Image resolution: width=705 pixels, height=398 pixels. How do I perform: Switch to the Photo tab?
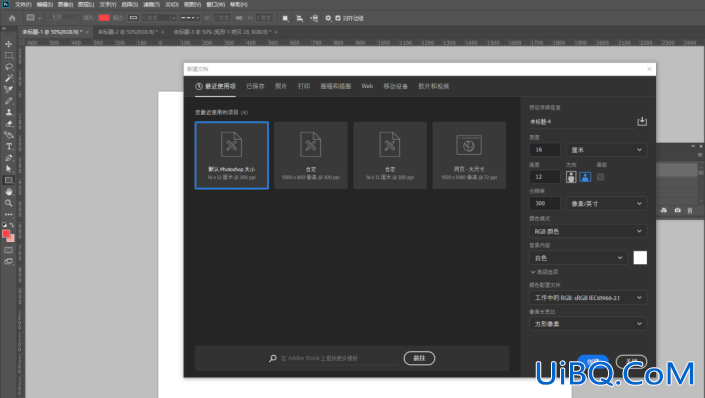click(x=281, y=86)
